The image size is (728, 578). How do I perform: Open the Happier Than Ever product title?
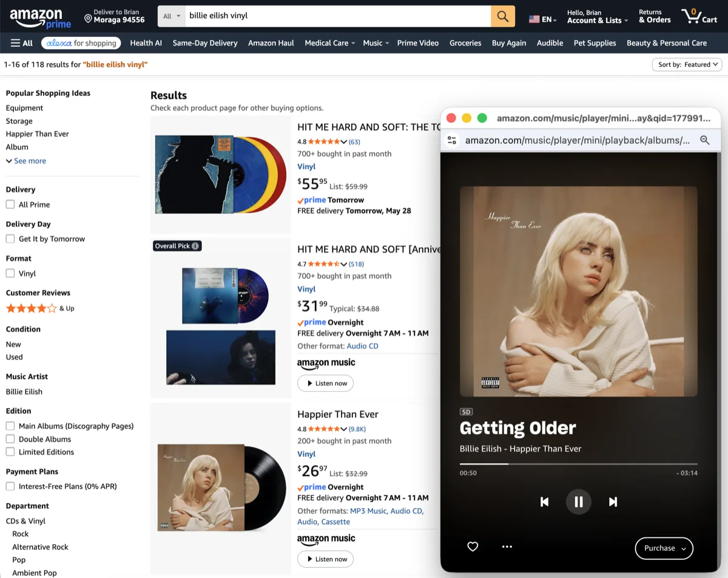coord(338,414)
